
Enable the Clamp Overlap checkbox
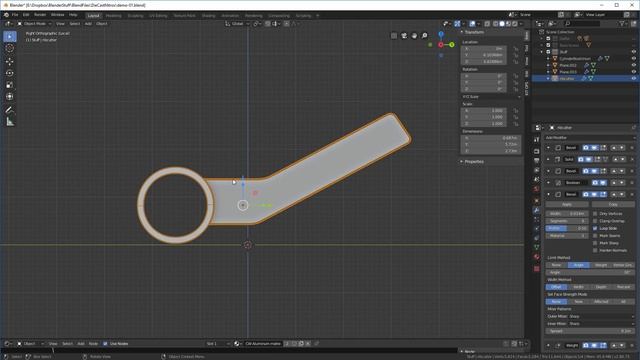(x=595, y=221)
